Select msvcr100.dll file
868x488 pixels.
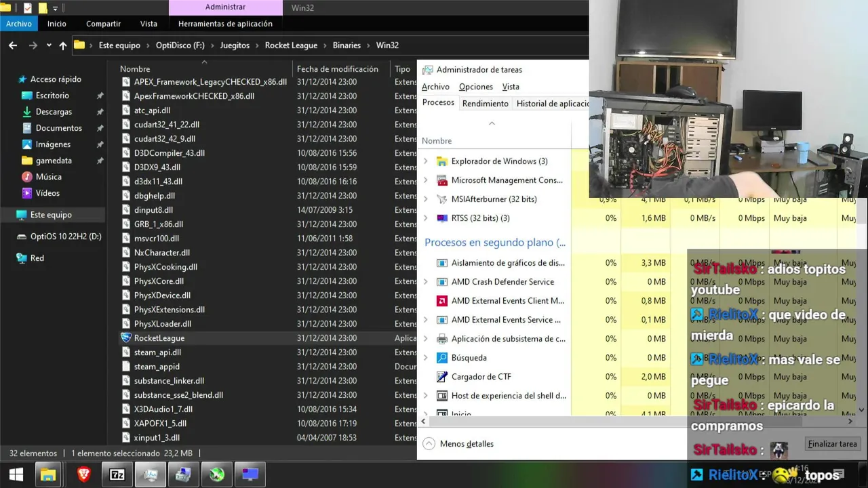(x=157, y=239)
